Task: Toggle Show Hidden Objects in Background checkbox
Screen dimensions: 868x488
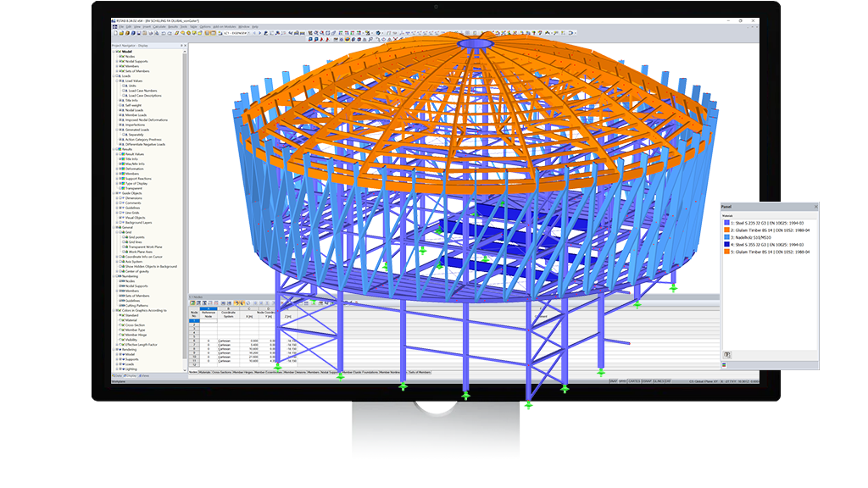Action: pos(120,266)
